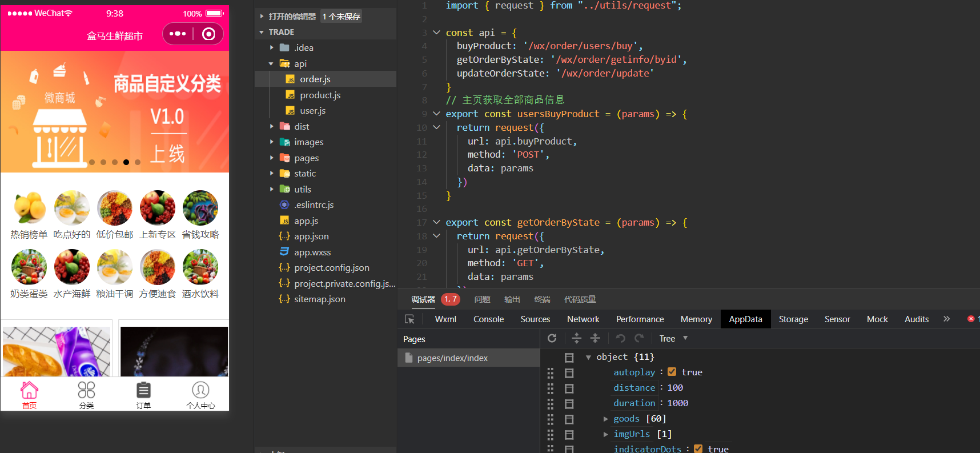Open the 输出 output panel tab
980x453 pixels.
point(512,299)
